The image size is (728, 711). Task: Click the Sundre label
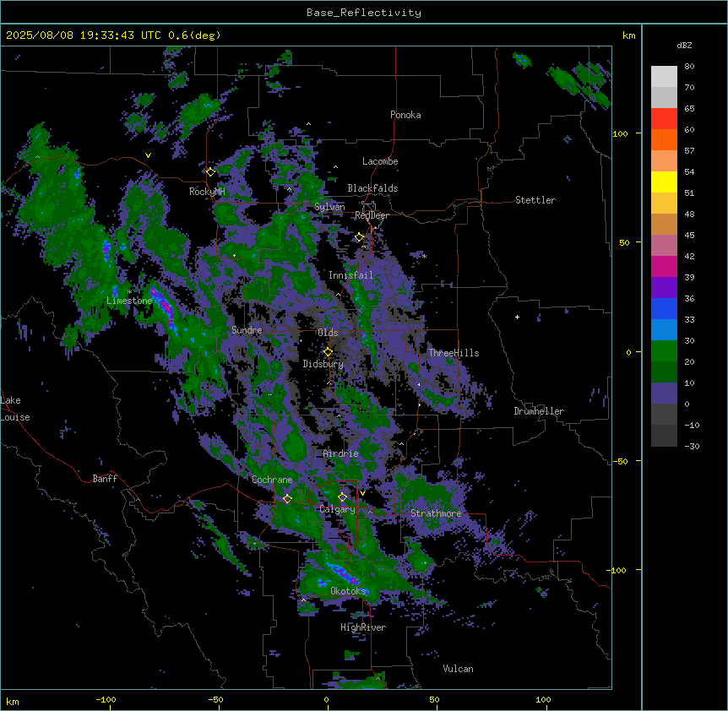click(247, 330)
